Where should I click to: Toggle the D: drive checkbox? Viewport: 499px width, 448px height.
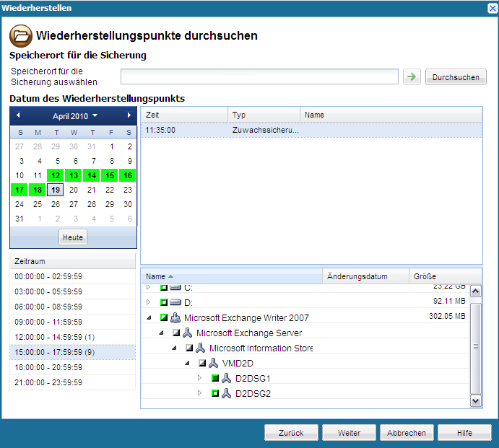coord(164,302)
